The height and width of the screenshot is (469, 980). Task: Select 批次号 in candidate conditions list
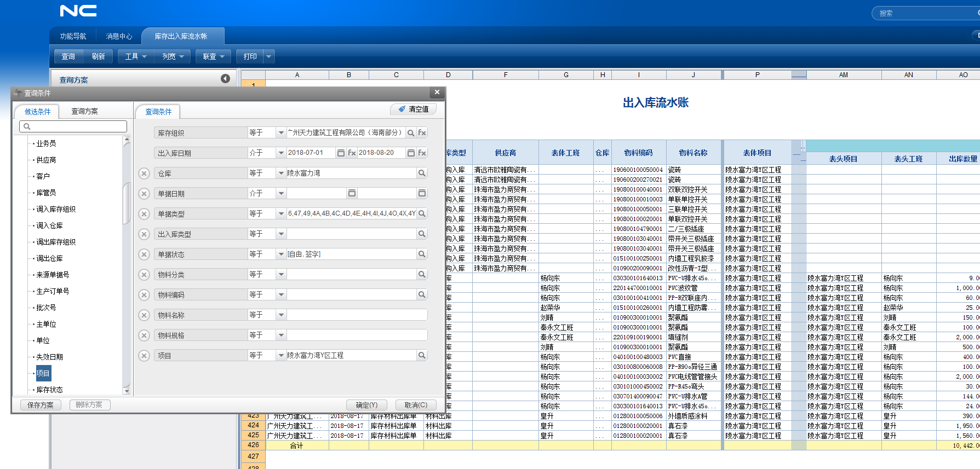tap(46, 308)
